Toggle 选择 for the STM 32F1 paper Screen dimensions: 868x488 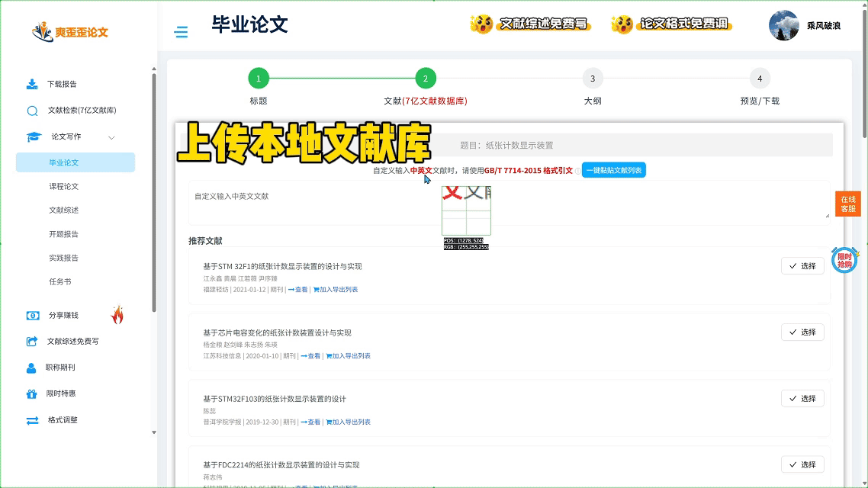click(x=802, y=266)
